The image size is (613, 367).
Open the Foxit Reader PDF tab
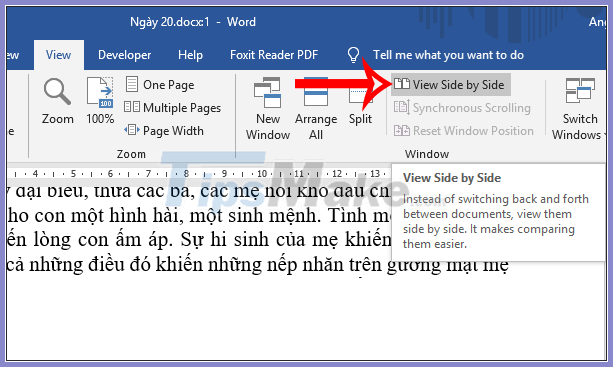(x=274, y=55)
